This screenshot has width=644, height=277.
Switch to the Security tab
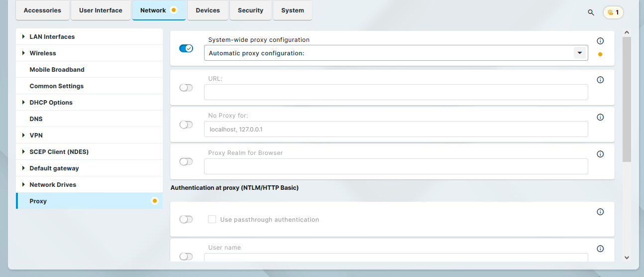[250, 10]
